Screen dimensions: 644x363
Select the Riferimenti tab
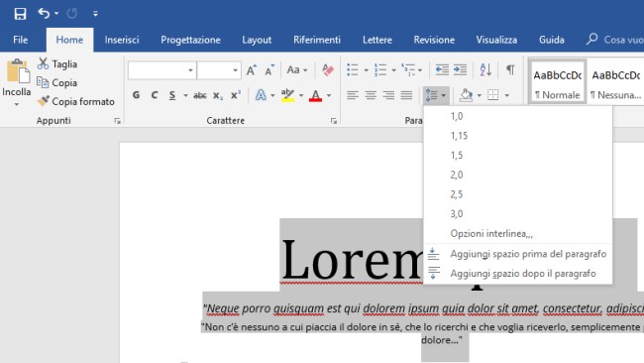click(x=317, y=40)
